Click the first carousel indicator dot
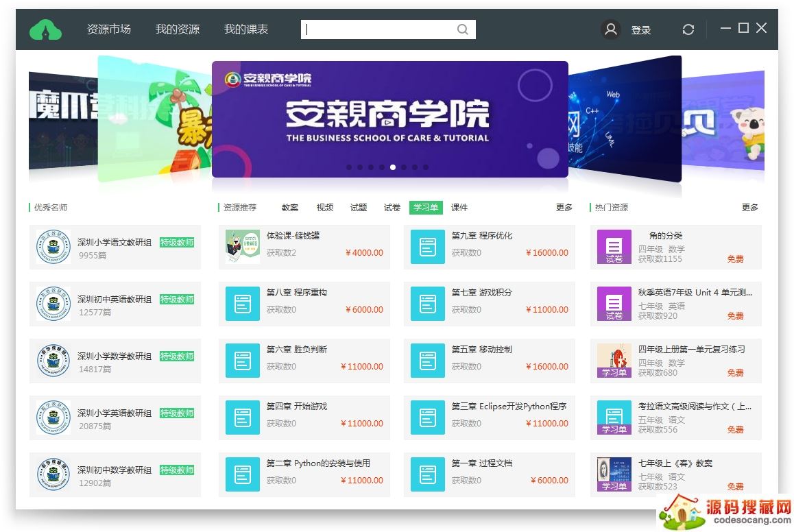The image size is (794, 532). coord(349,167)
